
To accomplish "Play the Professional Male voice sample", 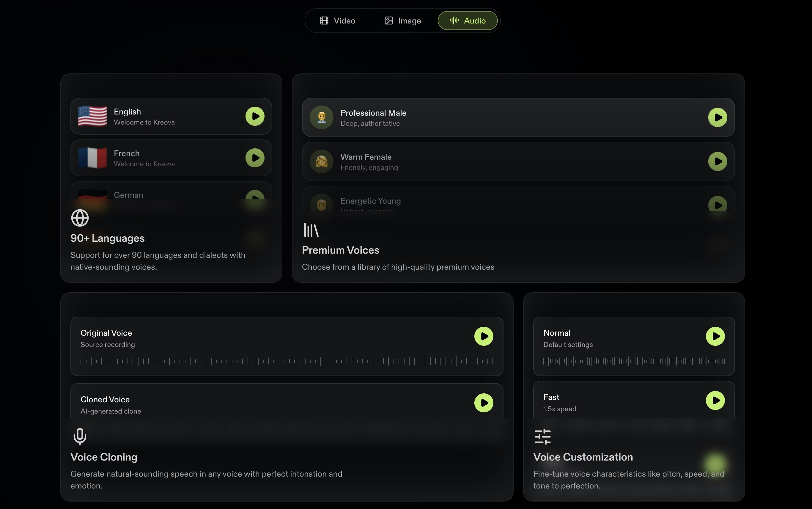I will pos(717,117).
